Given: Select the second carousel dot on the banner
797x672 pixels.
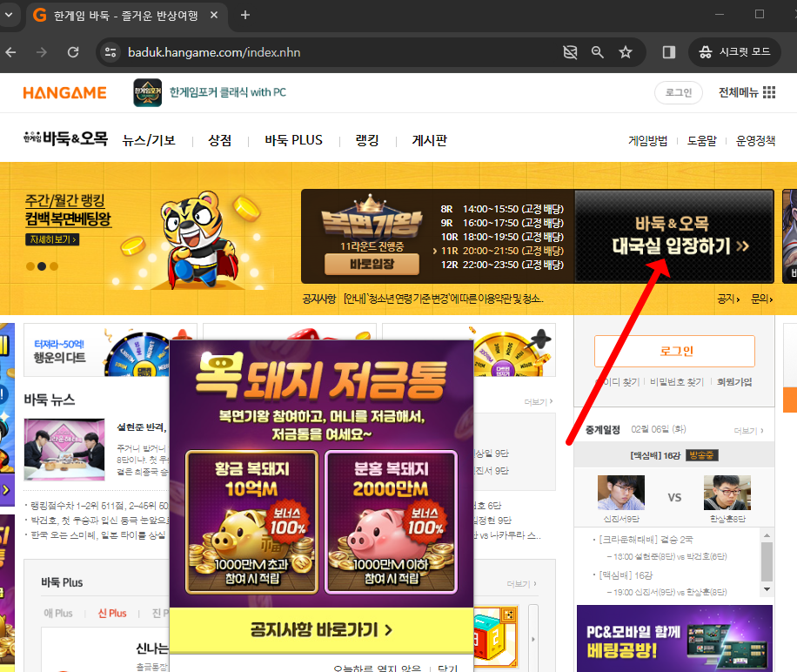Looking at the screenshot, I should click(41, 267).
